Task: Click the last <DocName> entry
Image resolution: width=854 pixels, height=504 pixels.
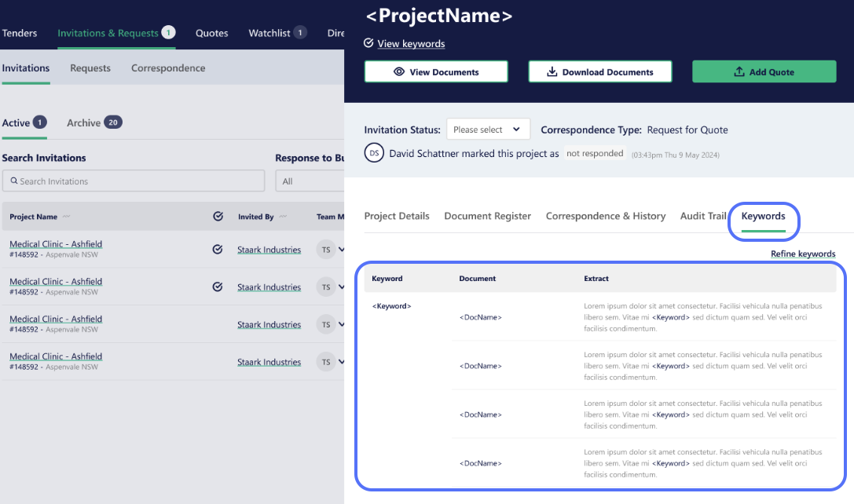Action: (x=480, y=464)
